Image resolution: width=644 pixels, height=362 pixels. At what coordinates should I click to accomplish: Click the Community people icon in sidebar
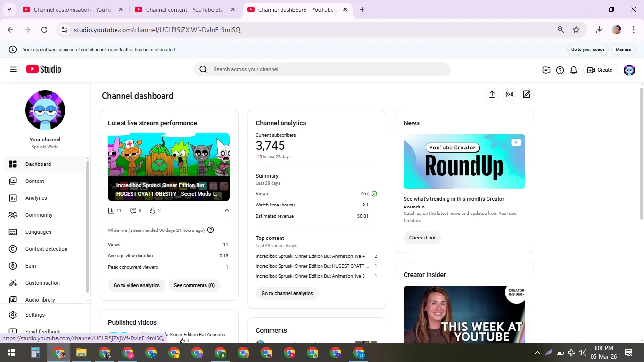pyautogui.click(x=13, y=215)
